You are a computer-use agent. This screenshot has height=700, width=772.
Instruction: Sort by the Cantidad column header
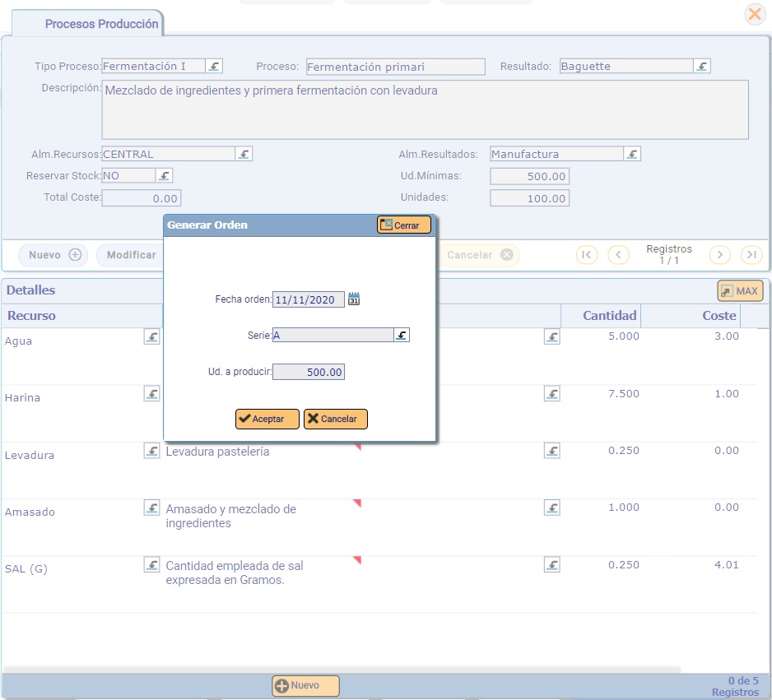click(610, 316)
